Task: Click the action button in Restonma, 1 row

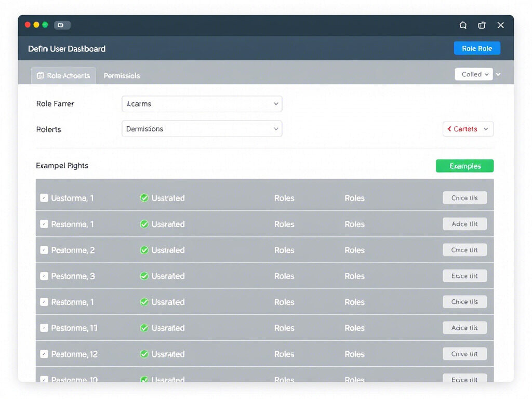Action: 464,224
